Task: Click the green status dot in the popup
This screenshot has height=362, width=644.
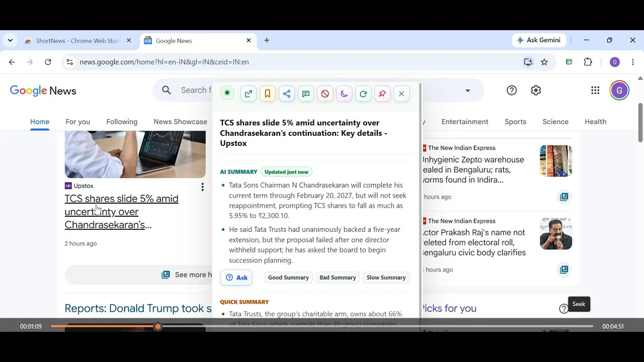Action: (227, 93)
